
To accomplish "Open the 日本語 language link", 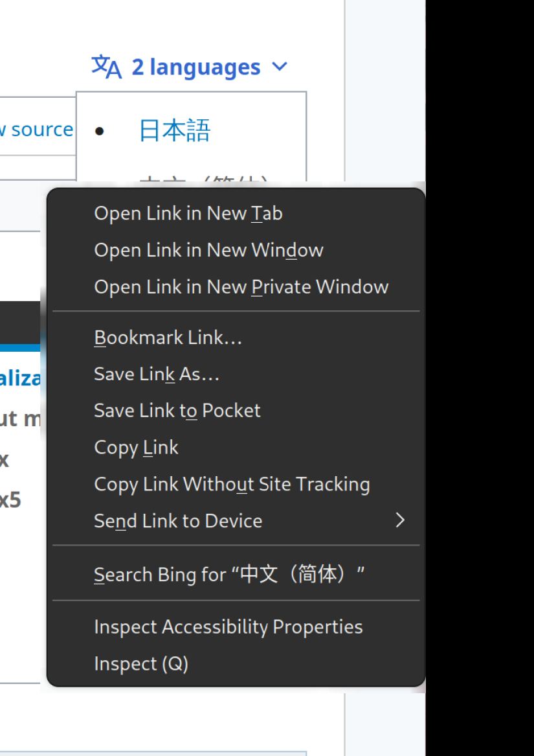I will pyautogui.click(x=175, y=131).
